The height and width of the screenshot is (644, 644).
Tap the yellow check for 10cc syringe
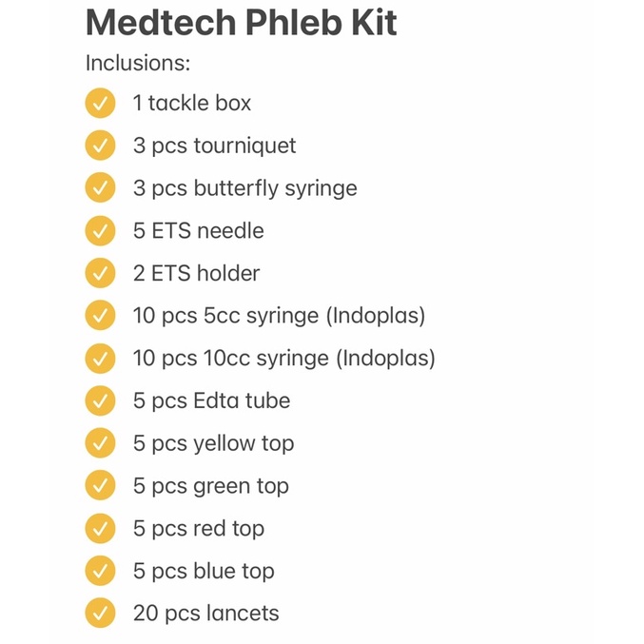100,358
